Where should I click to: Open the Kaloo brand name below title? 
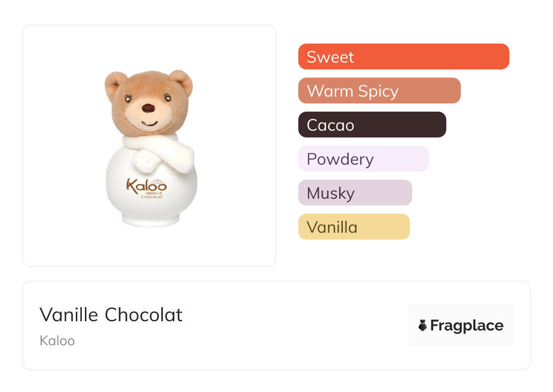pyautogui.click(x=57, y=341)
